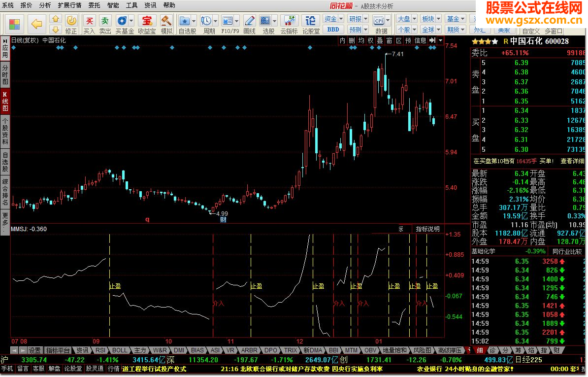Click the 细 detail tab at bottom right
588x377 pixels.
tap(480, 351)
